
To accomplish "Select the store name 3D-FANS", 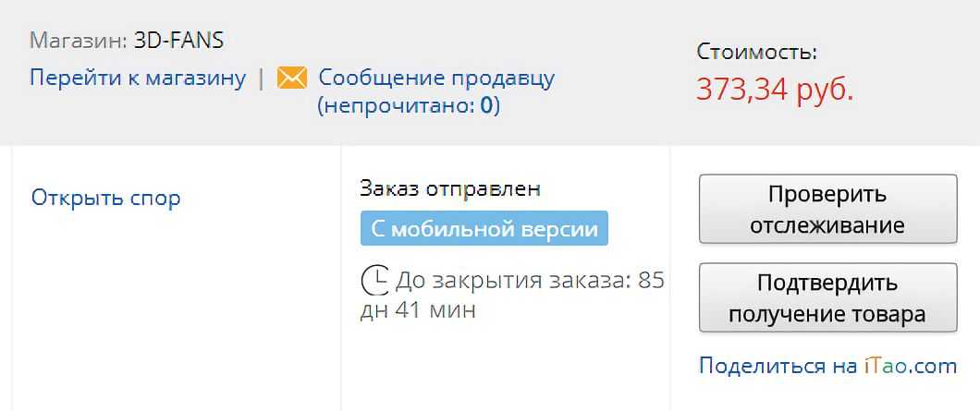I will [x=178, y=41].
